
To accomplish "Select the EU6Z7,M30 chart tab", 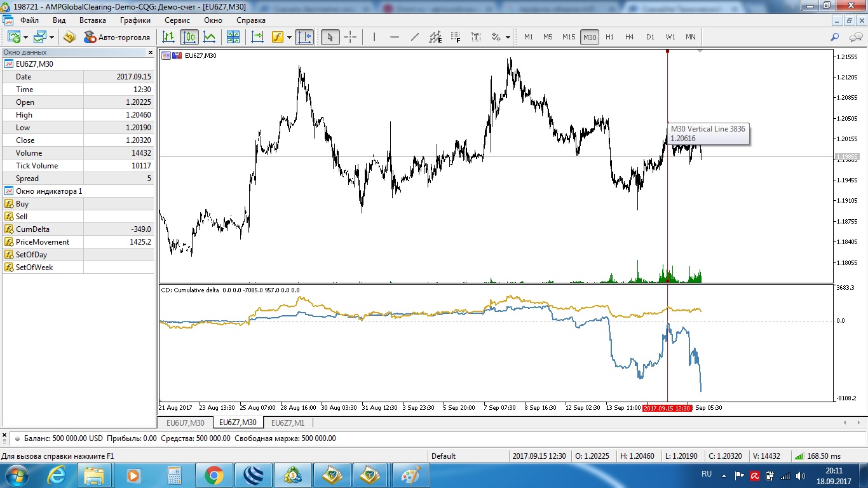I will click(238, 423).
